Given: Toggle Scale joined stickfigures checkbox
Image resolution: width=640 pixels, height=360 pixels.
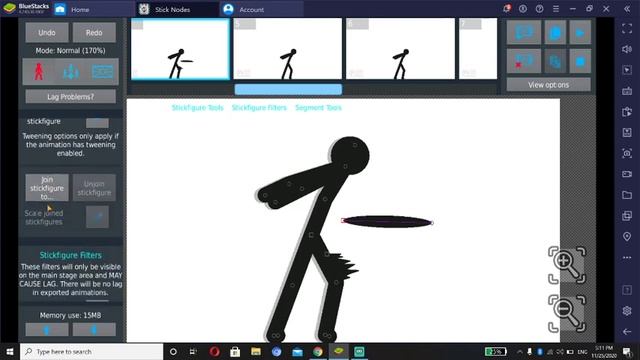Looking at the screenshot, I should (97, 217).
